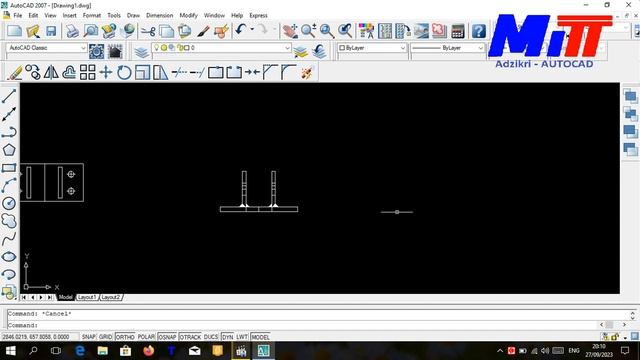Screen dimensions: 640x360
Task: Click the Zoom Previous icon
Action: coord(345,31)
